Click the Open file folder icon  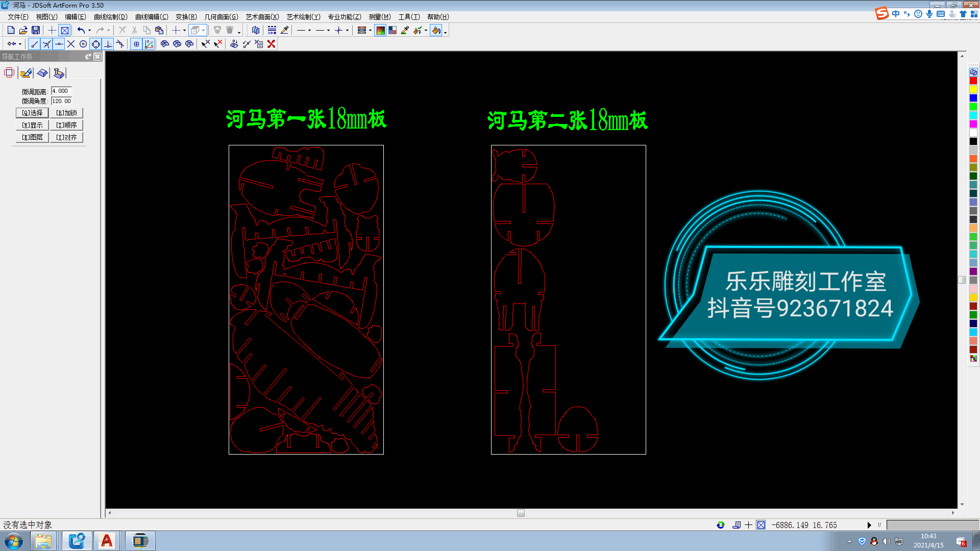23,31
